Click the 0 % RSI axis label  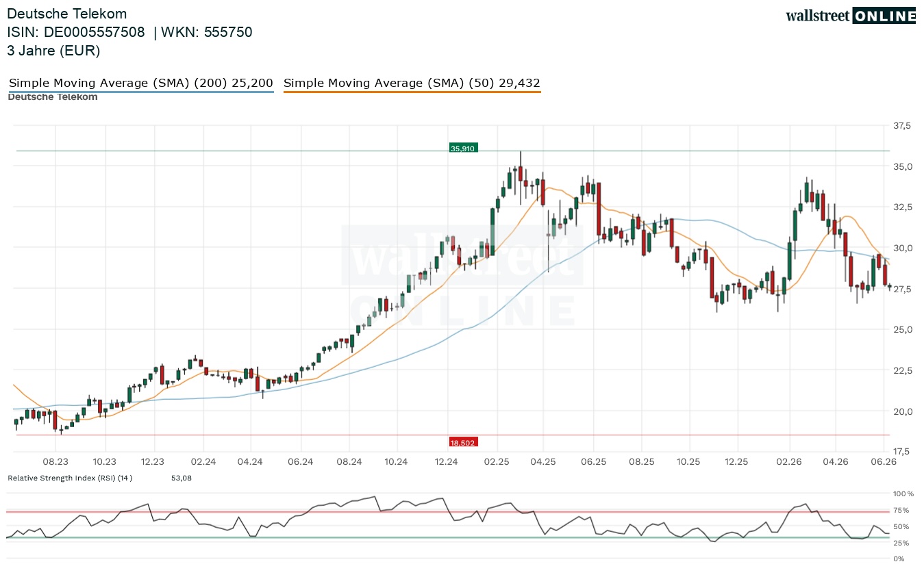pos(900,559)
